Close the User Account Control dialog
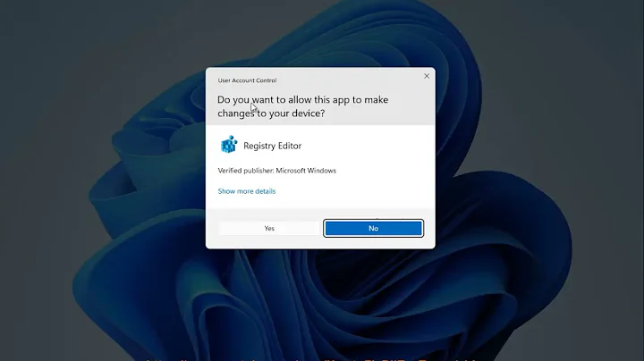The image size is (644, 361). tap(427, 76)
